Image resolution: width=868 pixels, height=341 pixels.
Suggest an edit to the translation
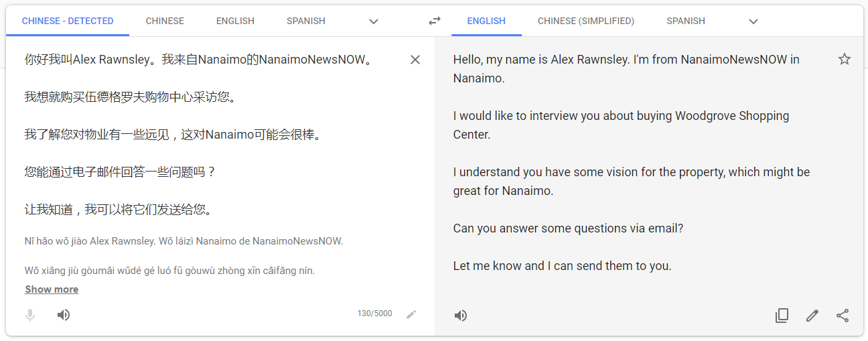[x=812, y=316]
